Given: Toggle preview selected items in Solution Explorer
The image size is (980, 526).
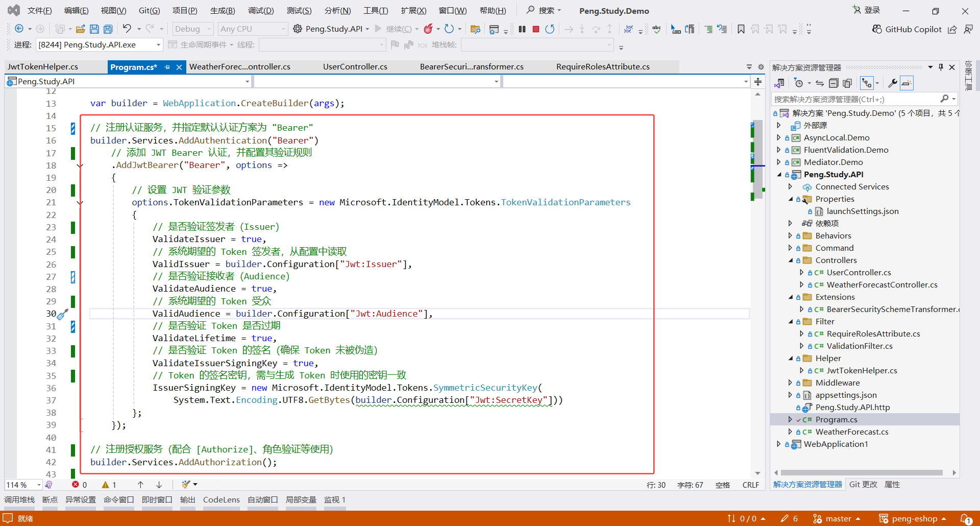Looking at the screenshot, I should click(x=906, y=83).
